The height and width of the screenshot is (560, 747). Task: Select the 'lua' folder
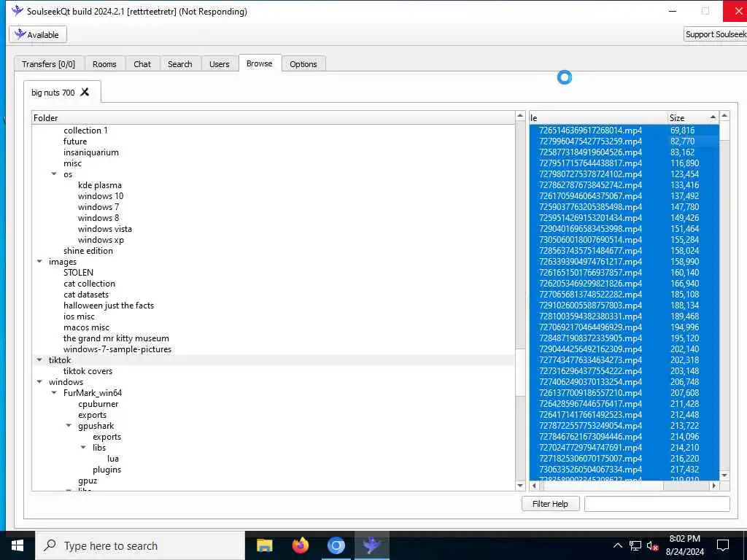click(x=113, y=459)
